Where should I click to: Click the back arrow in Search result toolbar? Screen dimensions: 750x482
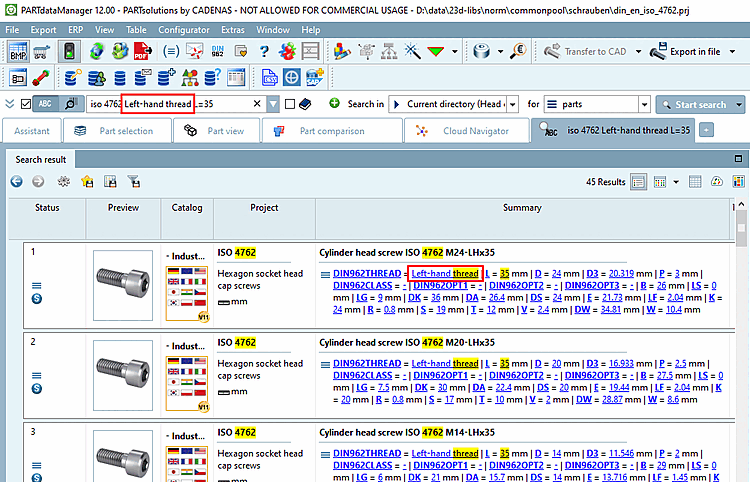click(x=17, y=181)
